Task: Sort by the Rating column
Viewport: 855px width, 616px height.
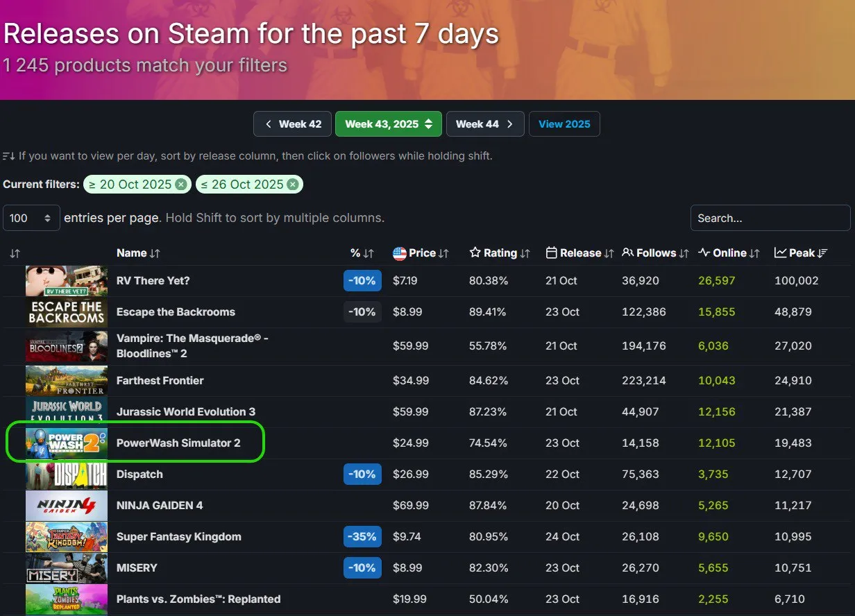Action: 500,253
